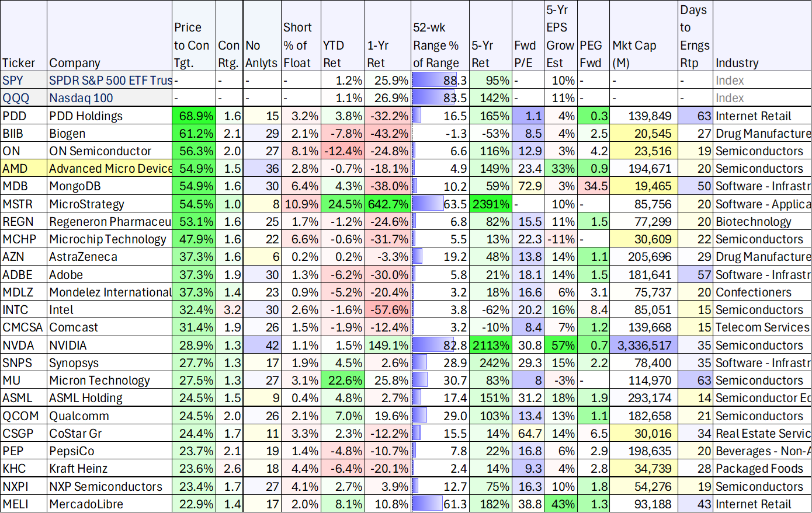Select Mondelez International company cell
The width and height of the screenshot is (812, 513).
(110, 292)
